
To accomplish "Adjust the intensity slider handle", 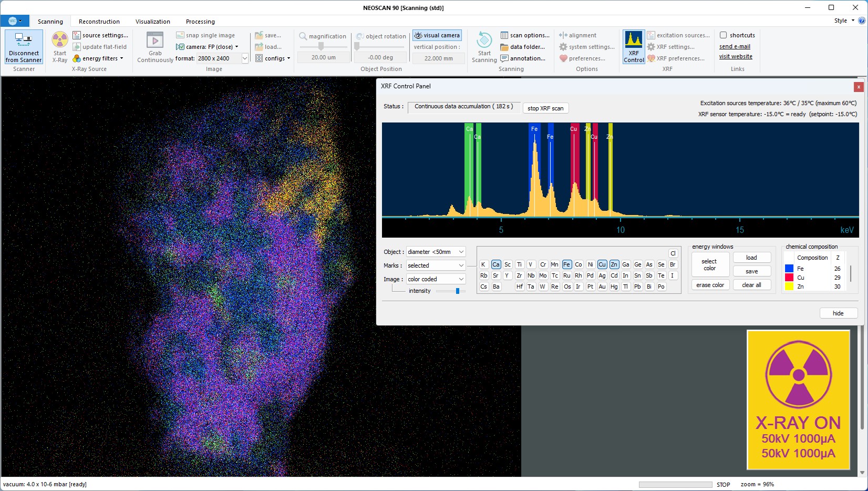I will pos(458,291).
